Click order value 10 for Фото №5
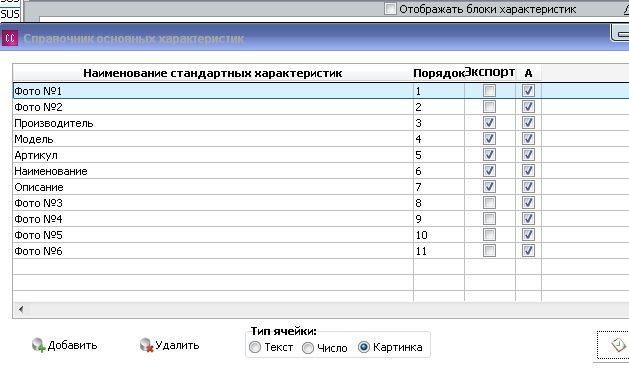Viewport: 629px width, 369px height. 421,235
